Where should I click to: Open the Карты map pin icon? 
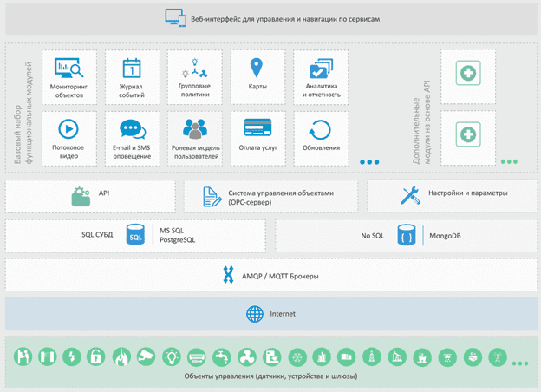click(257, 67)
